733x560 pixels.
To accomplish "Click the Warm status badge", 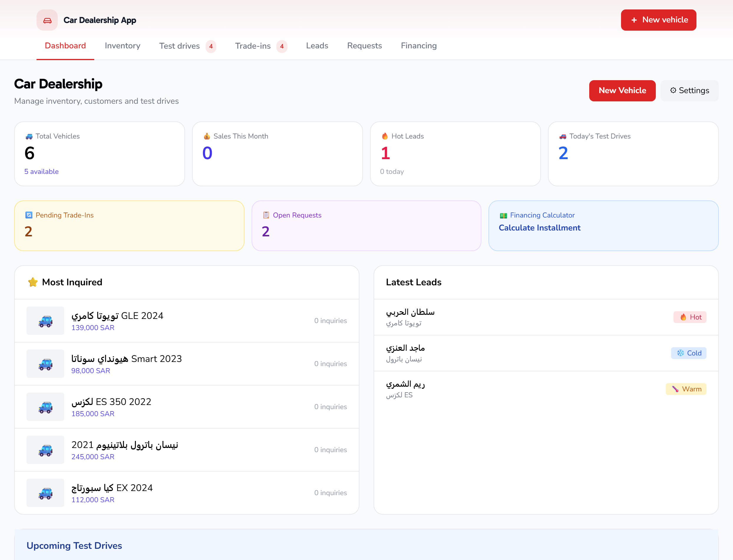I will tap(686, 389).
